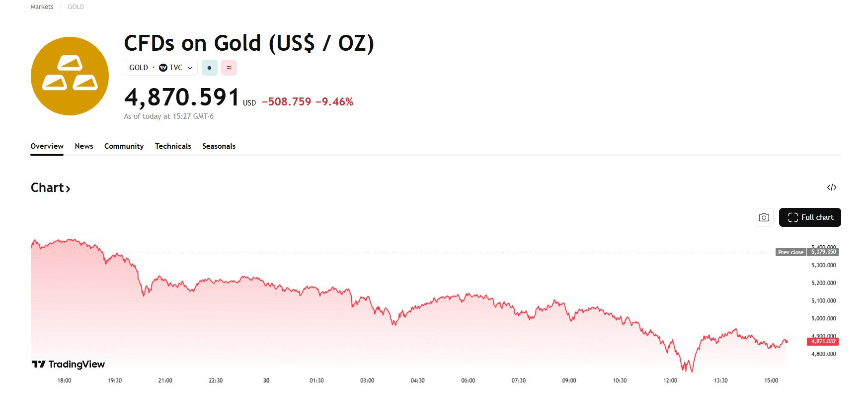Switch to the News tab
The image size is (868, 394).
84,146
